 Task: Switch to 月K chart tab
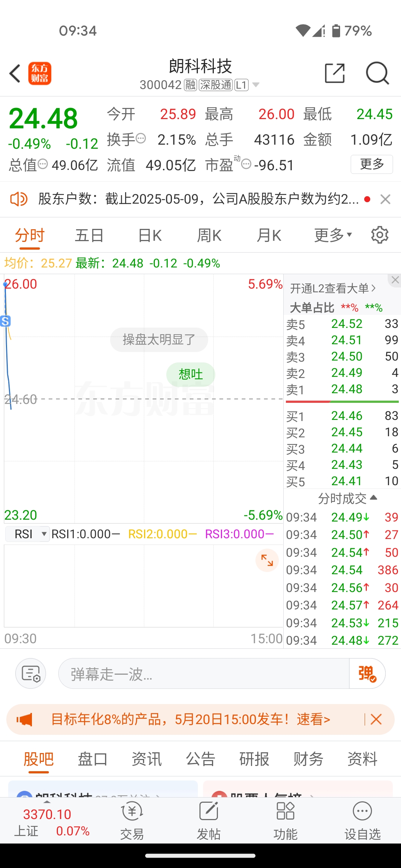point(269,235)
